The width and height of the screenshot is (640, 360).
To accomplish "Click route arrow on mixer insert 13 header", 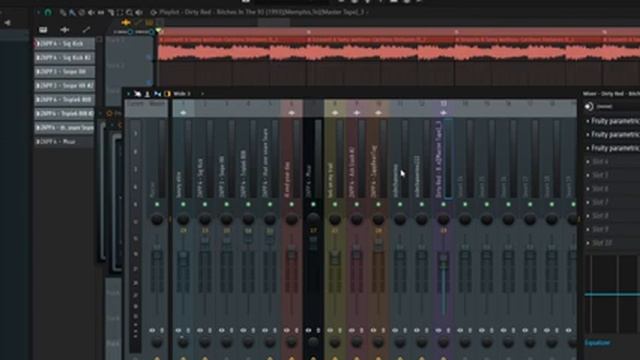I will point(443,113).
